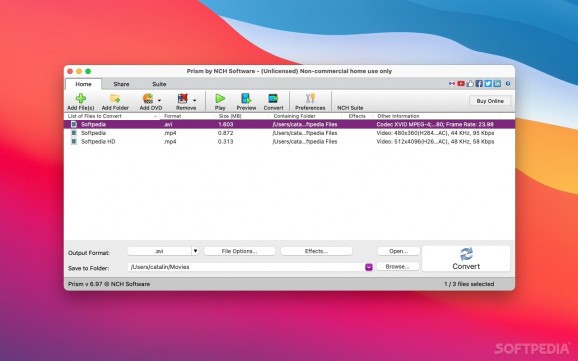Click the file icon beside Softpedia HD
The height and width of the screenshot is (361, 578).
tap(74, 142)
